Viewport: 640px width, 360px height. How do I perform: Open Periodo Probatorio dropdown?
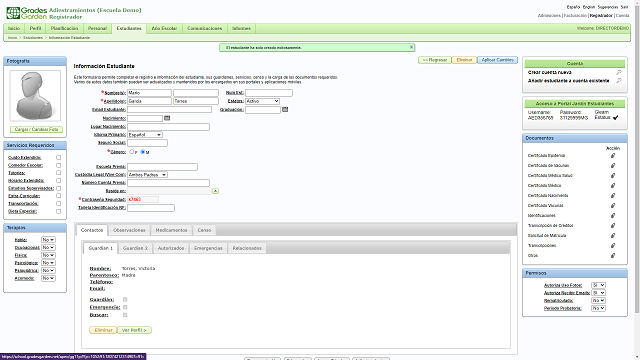point(598,308)
